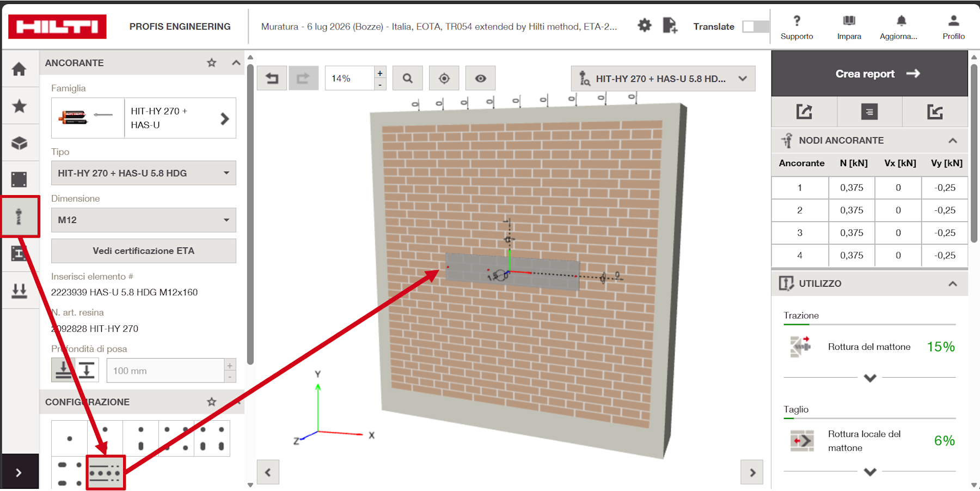This screenshot has width=980, height=491.
Task: Open the Supporto menu
Action: tap(797, 27)
